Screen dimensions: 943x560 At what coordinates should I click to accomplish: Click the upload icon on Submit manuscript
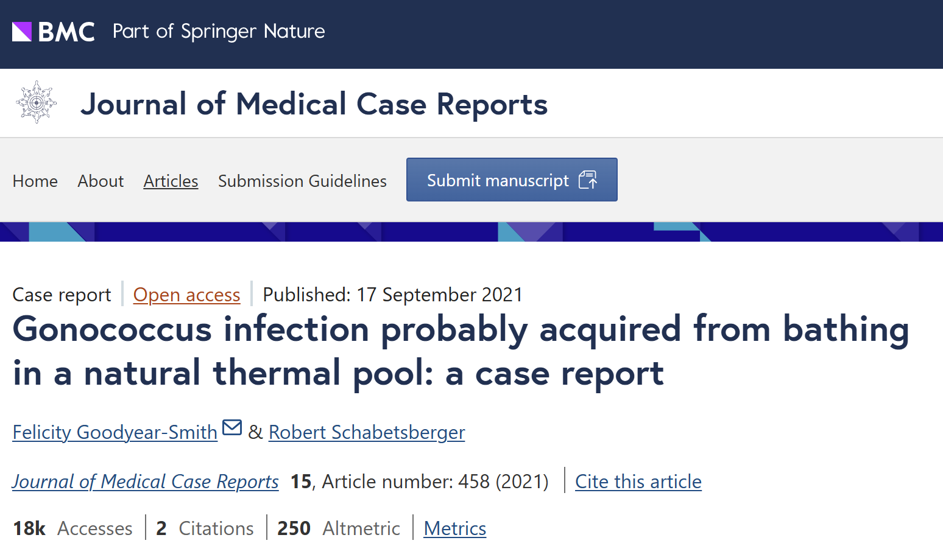588,180
